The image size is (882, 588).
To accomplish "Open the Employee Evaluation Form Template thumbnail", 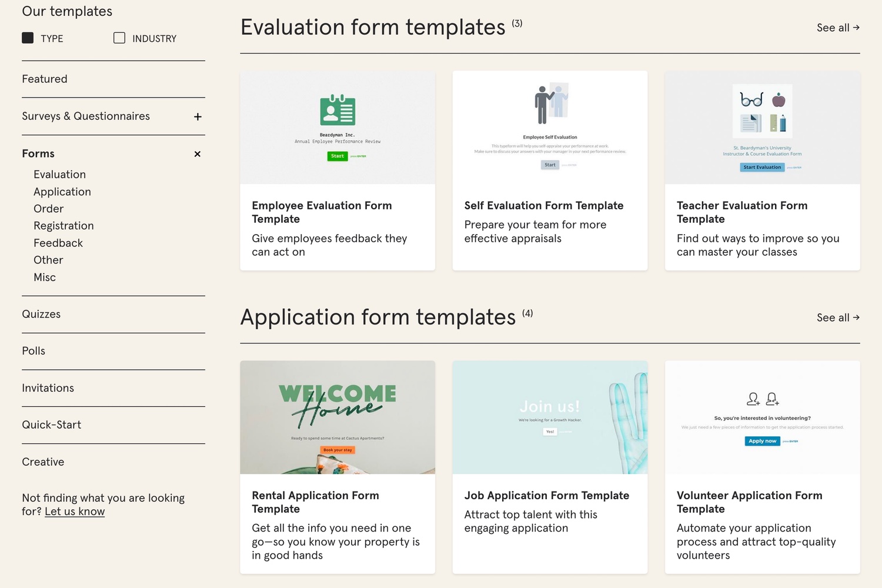I will 337,126.
